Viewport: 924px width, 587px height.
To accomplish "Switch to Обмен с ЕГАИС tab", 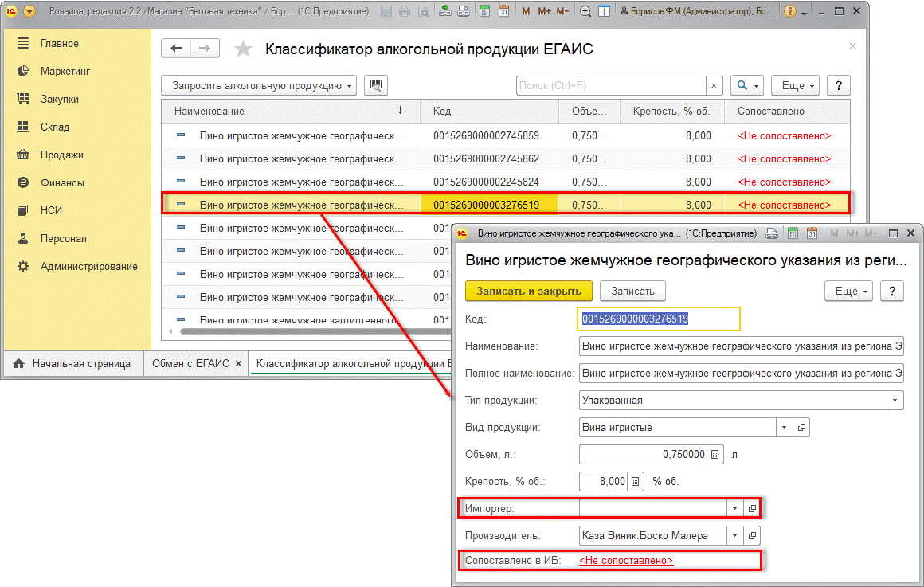I will tap(190, 364).
